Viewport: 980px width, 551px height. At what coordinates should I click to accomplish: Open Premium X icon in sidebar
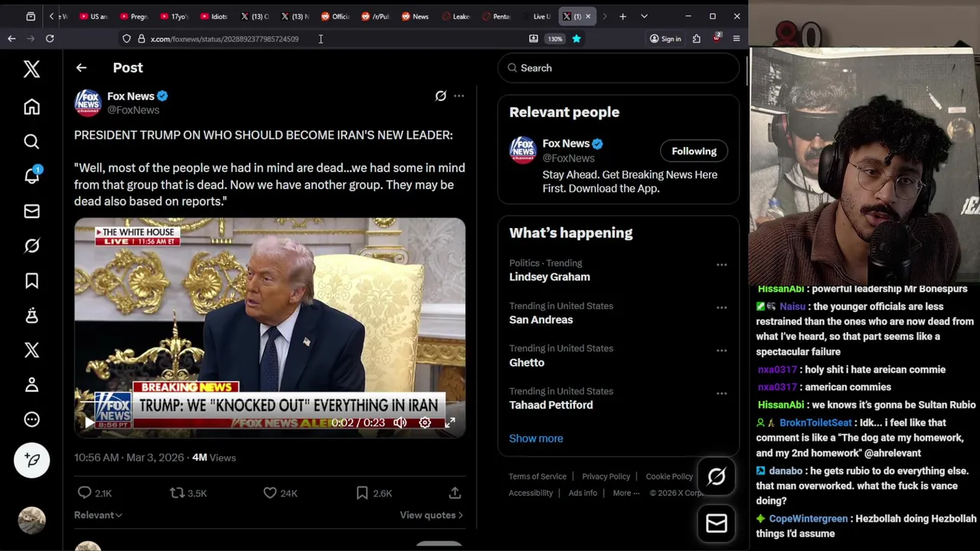click(31, 350)
